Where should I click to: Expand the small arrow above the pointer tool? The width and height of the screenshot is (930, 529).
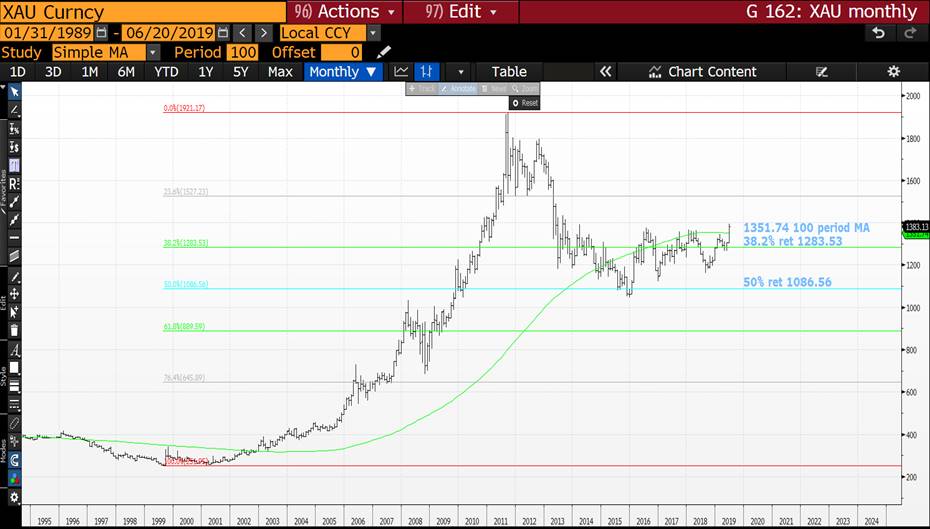click(3, 87)
